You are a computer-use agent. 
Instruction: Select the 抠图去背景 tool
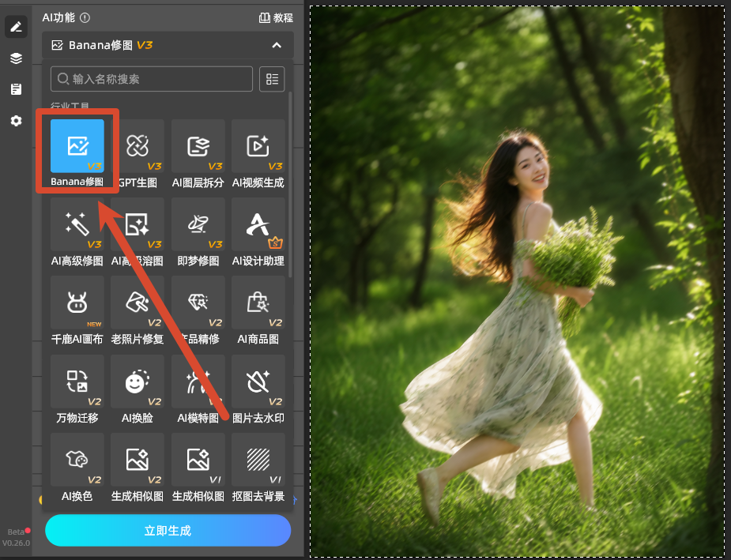tap(258, 460)
